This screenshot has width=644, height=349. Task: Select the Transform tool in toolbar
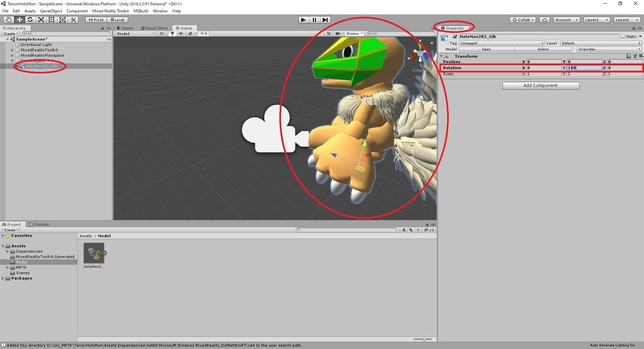(x=62, y=20)
